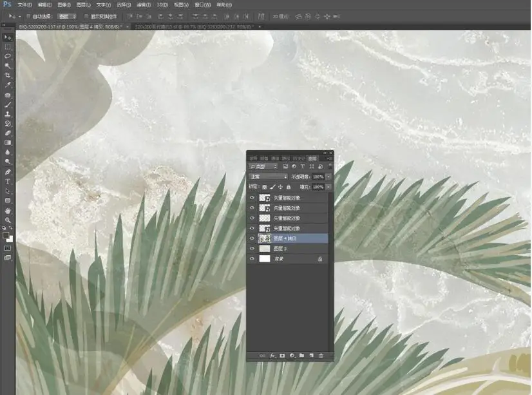Select the Blur tool
Image resolution: width=532 pixels, height=395 pixels.
pyautogui.click(x=8, y=152)
